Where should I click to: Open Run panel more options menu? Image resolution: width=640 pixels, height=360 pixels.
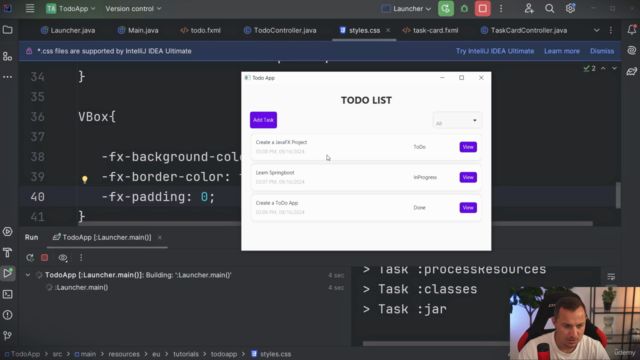tap(81, 258)
